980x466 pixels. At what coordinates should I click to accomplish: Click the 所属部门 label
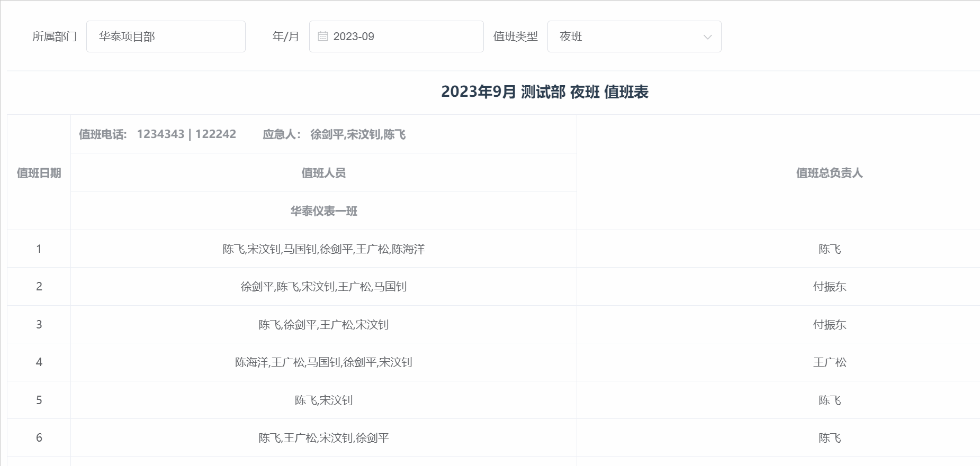click(x=55, y=36)
